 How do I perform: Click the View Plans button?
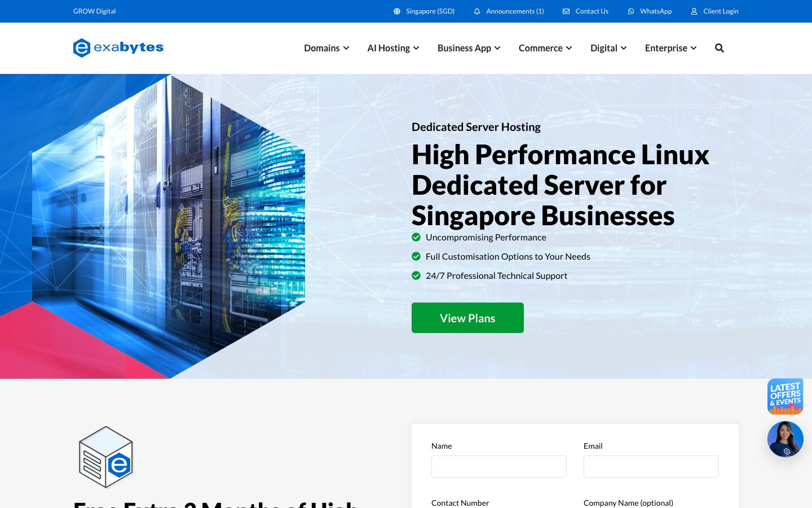(x=467, y=318)
